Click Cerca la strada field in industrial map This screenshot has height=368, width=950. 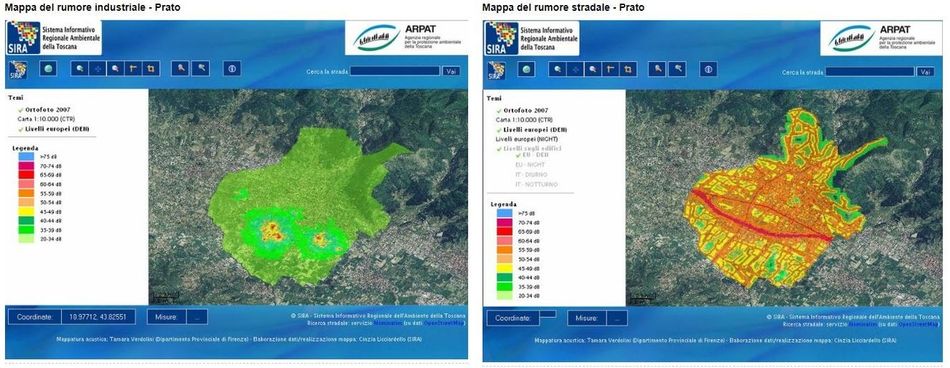395,71
